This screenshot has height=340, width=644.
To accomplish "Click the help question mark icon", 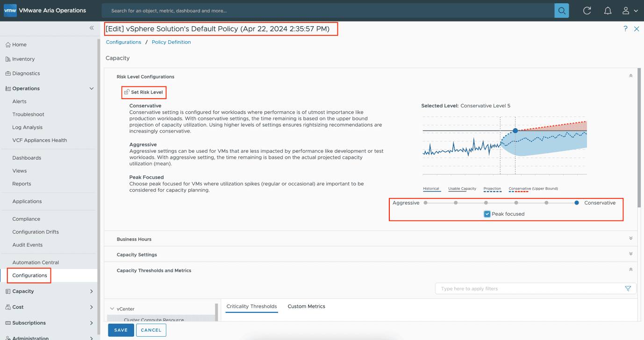I will coord(625,29).
